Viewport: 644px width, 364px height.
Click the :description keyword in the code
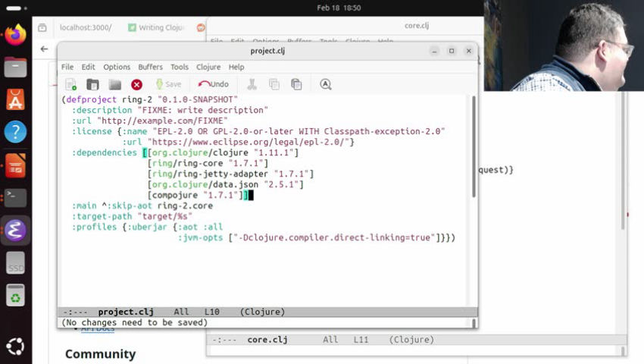pyautogui.click(x=102, y=110)
